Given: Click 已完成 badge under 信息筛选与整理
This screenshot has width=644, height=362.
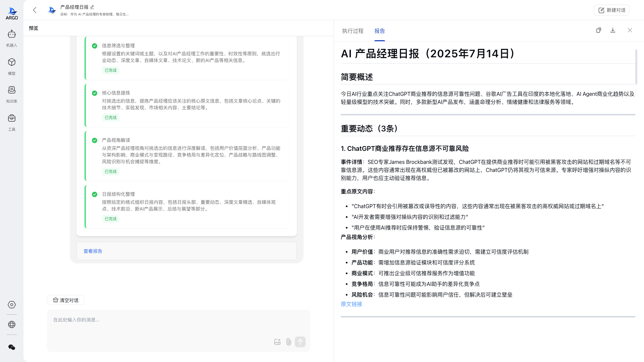Looking at the screenshot, I should pos(111,70).
